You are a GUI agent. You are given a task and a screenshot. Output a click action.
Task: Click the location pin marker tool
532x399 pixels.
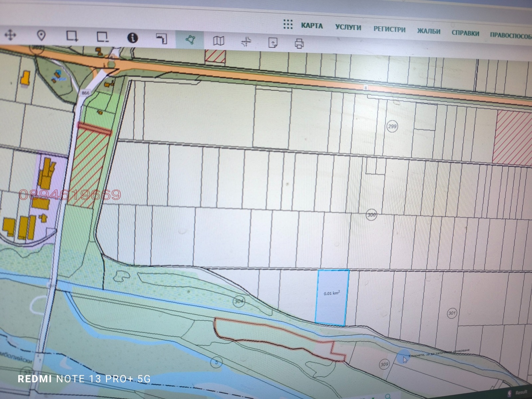pyautogui.click(x=41, y=35)
